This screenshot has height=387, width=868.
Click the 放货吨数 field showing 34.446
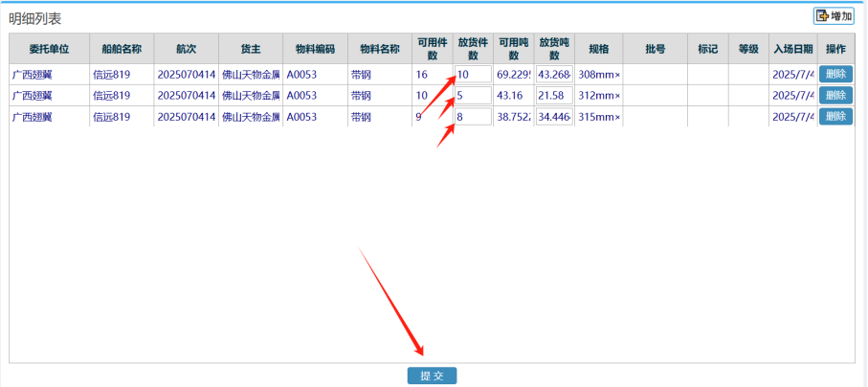click(554, 116)
